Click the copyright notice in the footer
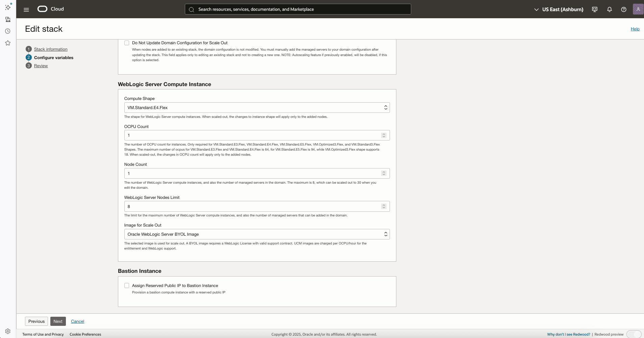 [324, 334]
